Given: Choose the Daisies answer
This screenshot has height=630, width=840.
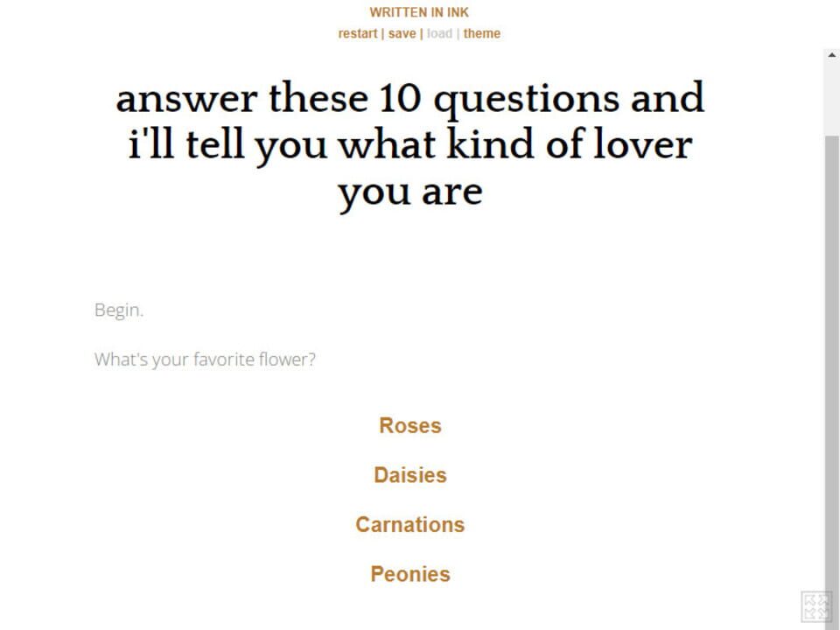Looking at the screenshot, I should point(409,475).
